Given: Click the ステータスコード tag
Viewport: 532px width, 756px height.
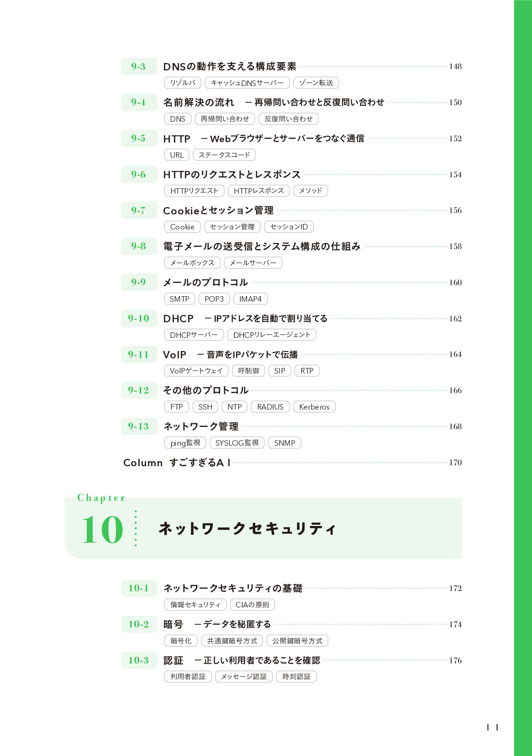Looking at the screenshot, I should (224, 155).
